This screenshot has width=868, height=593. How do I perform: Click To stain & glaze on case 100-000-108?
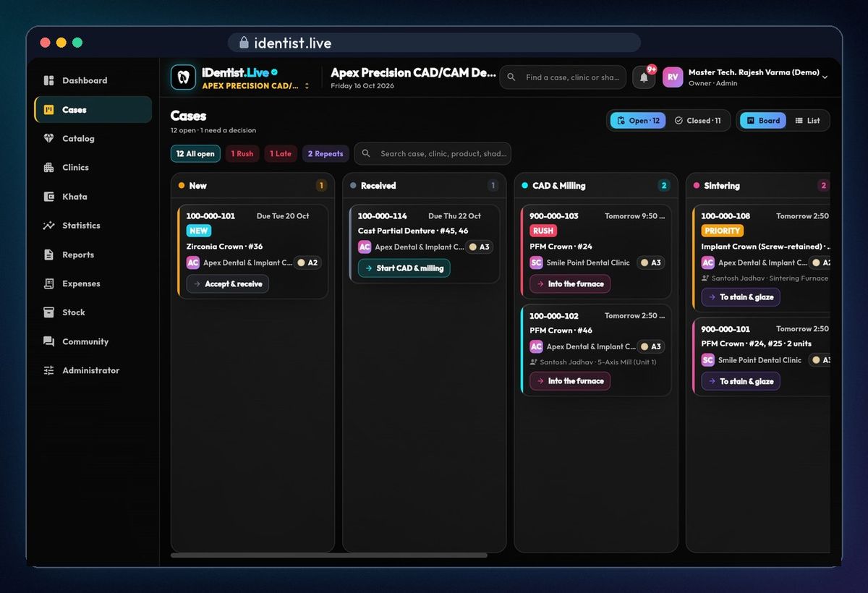click(741, 297)
